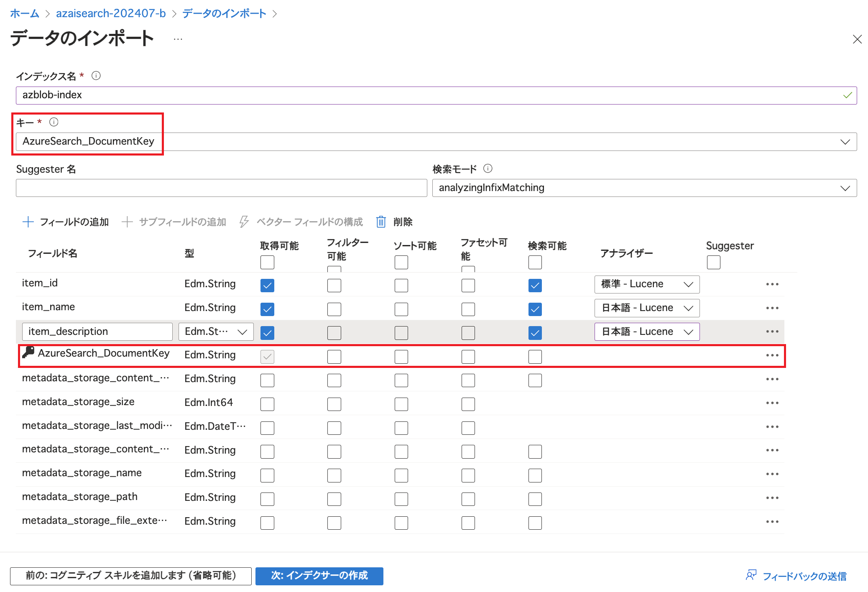
Task: Click the Suggester 名 input field
Action: pos(222,188)
